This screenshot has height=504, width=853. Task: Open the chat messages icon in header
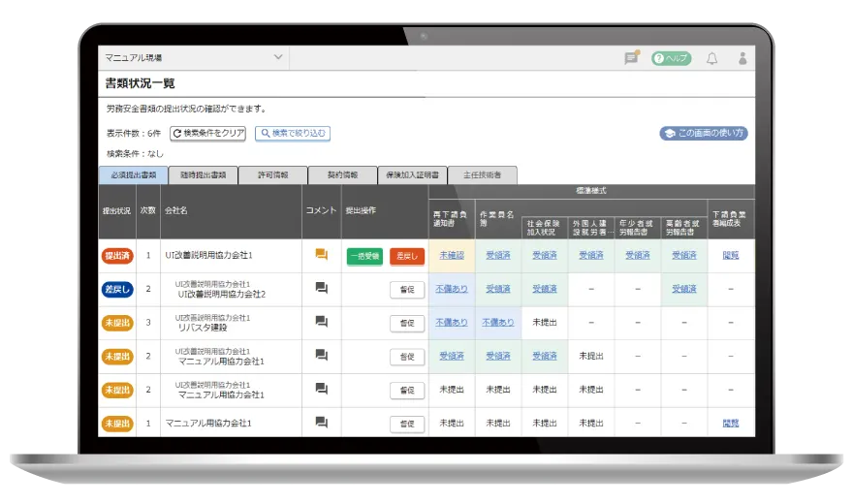click(631, 58)
